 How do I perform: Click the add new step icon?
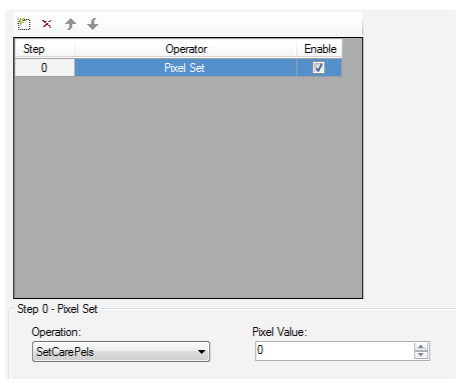pos(24,24)
